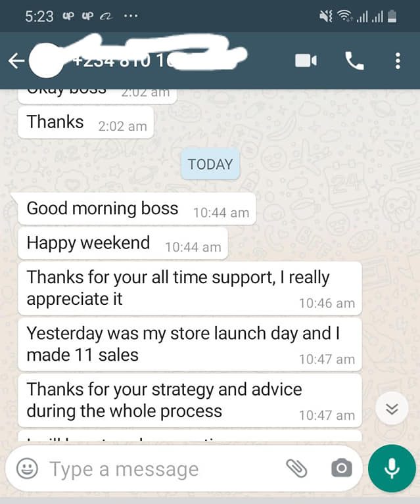Tap the back arrow in chat header
Viewport: 420px width, 504px height.
[x=16, y=60]
